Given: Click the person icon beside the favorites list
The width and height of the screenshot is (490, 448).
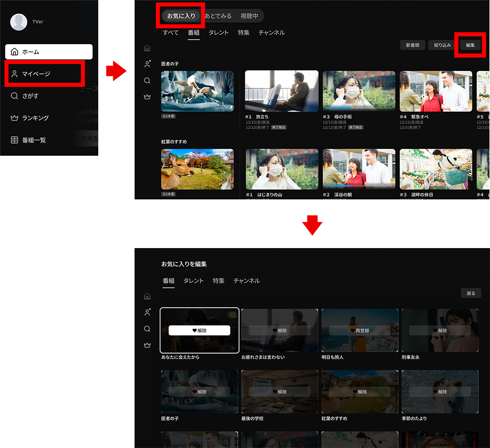Looking at the screenshot, I should [147, 64].
